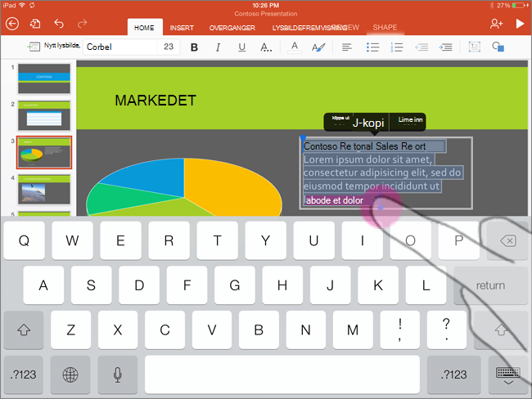Open the share with people icon
The image size is (532, 399).
click(x=496, y=24)
